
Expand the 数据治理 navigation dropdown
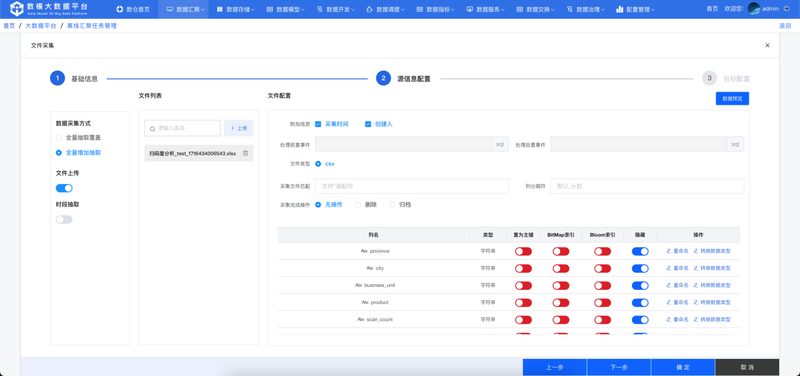[x=586, y=9]
